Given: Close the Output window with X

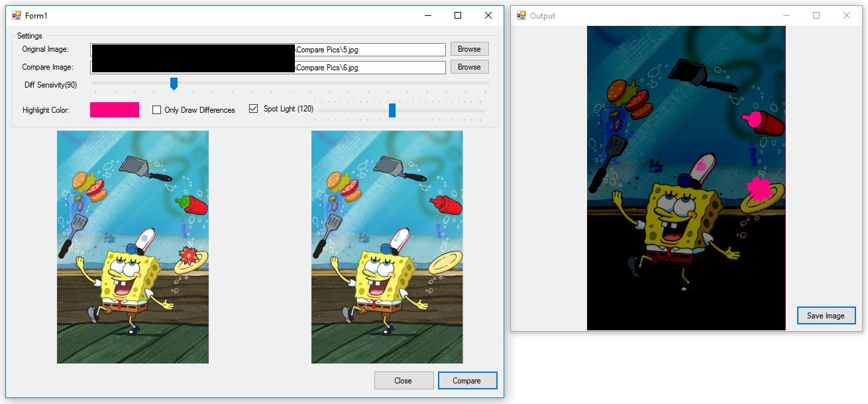Looking at the screenshot, I should tap(847, 15).
